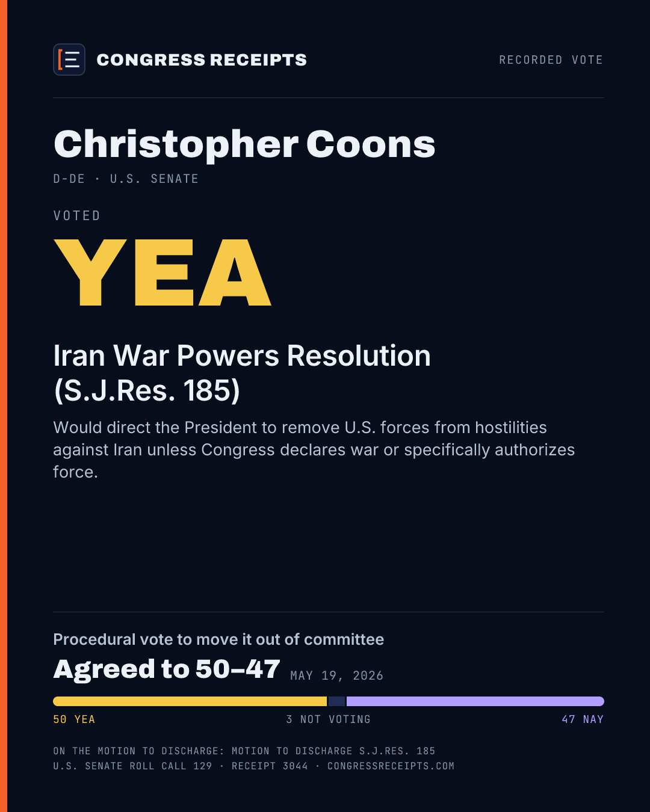
Task: Click the resolution description paragraph
Action: (x=314, y=449)
